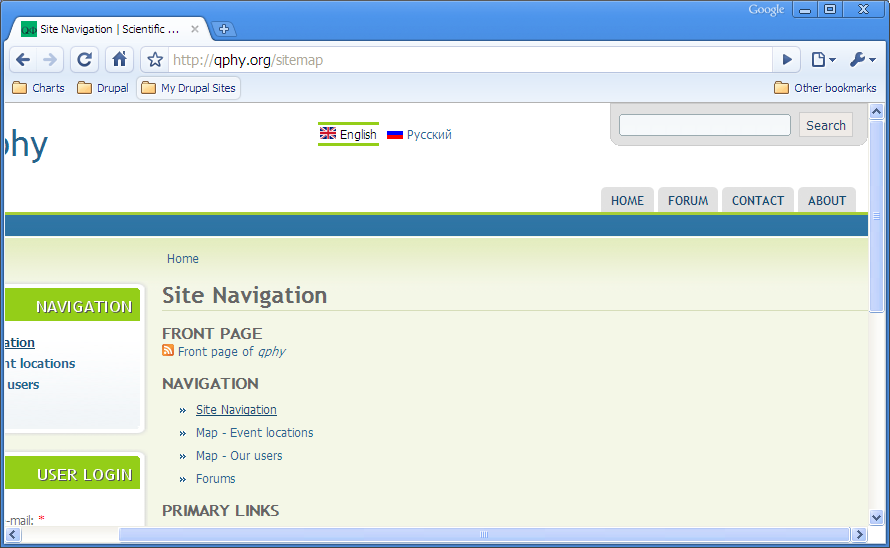Click the horizontal scrollbar thumb
Image resolution: width=890 pixels, height=548 pixels.
click(484, 534)
